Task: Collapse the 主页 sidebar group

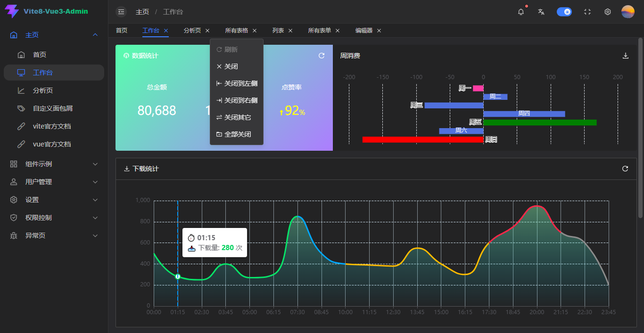Action: pyautogui.click(x=54, y=35)
